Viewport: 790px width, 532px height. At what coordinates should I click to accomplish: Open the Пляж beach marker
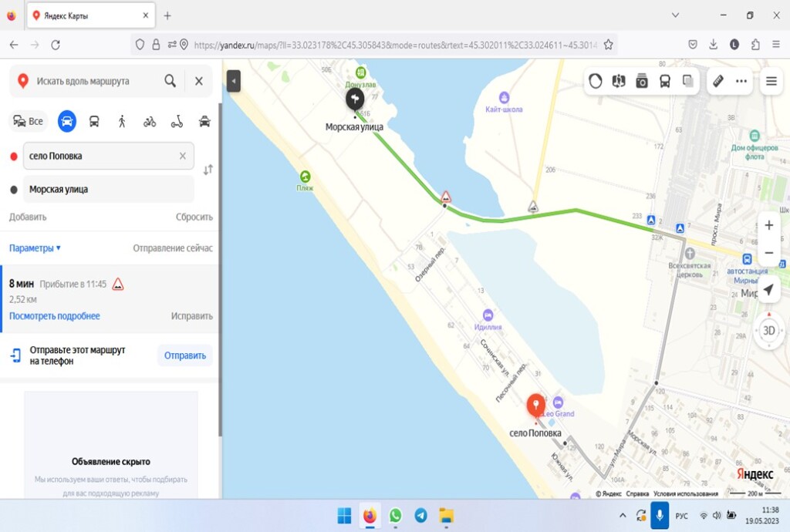(305, 177)
